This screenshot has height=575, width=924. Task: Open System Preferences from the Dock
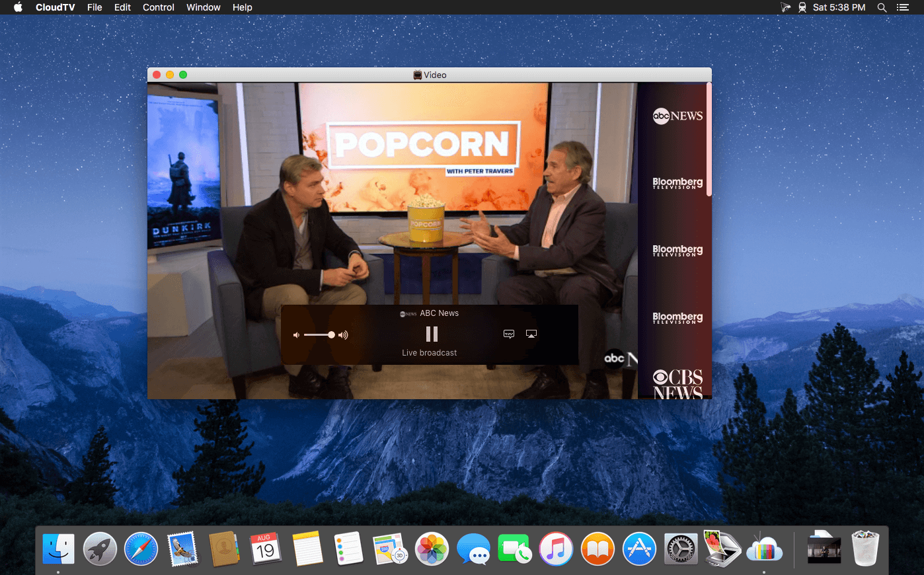tap(681, 549)
